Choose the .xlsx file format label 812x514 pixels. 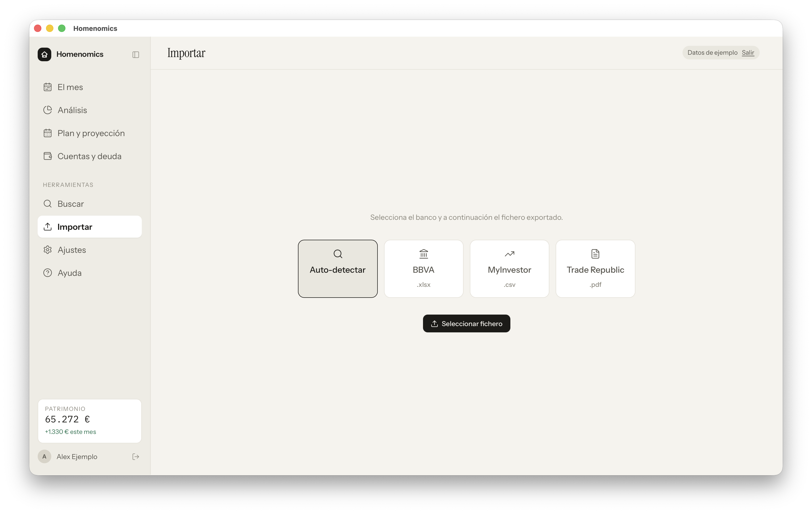[x=424, y=285]
